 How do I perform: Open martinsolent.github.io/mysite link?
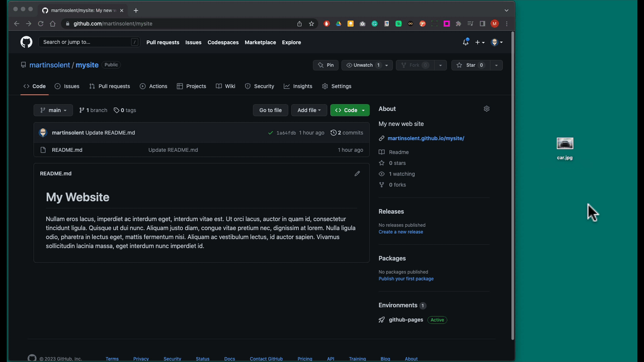pos(426,138)
